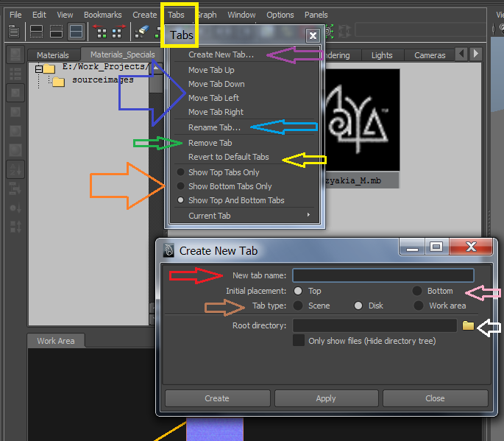Set initial placement to Bottom
Viewport: 504px width, 441px height.
click(417, 291)
